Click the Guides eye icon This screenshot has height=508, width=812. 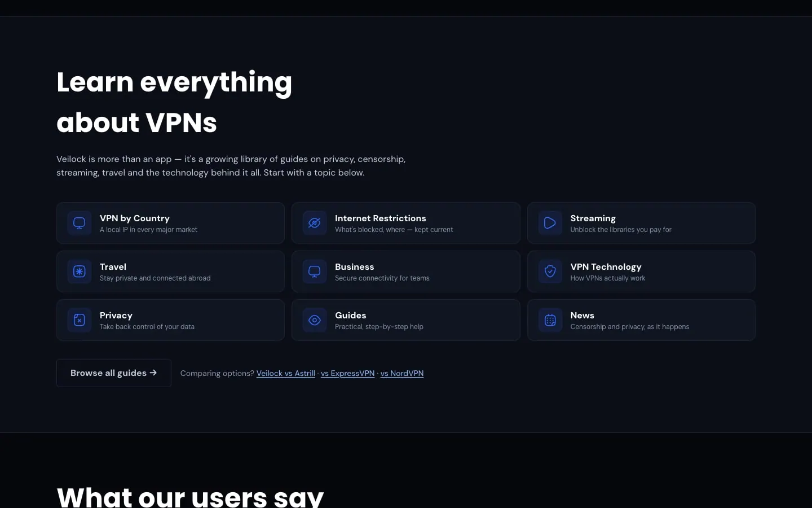315,320
